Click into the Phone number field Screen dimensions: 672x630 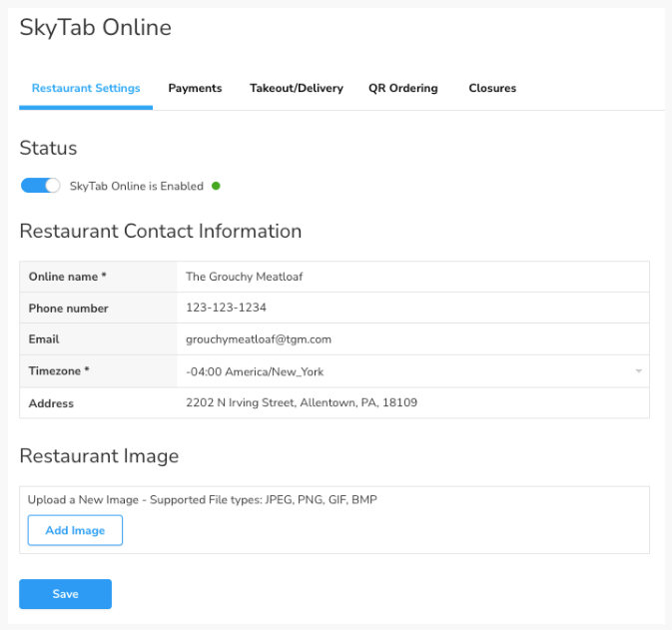(x=409, y=308)
